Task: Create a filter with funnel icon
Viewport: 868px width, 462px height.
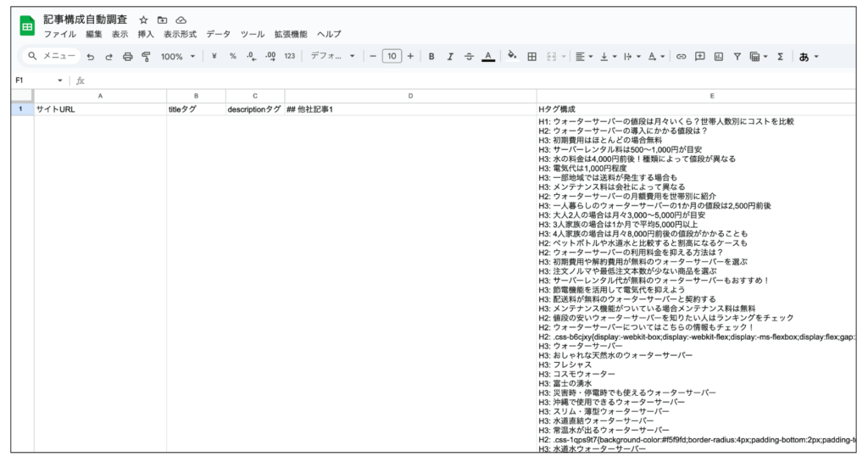Action: click(737, 57)
